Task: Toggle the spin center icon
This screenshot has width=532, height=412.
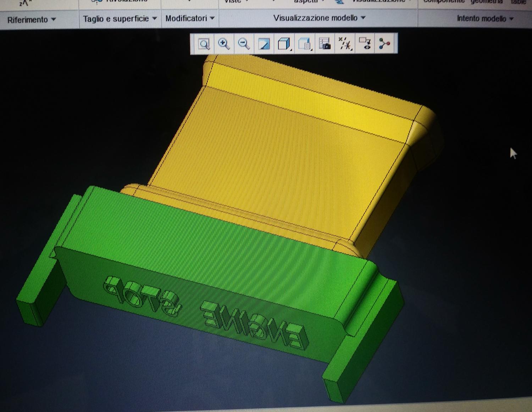Action: (x=384, y=44)
